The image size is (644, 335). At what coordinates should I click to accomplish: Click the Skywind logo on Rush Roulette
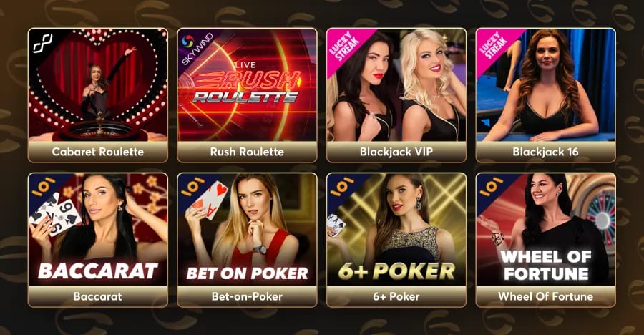coord(196,49)
